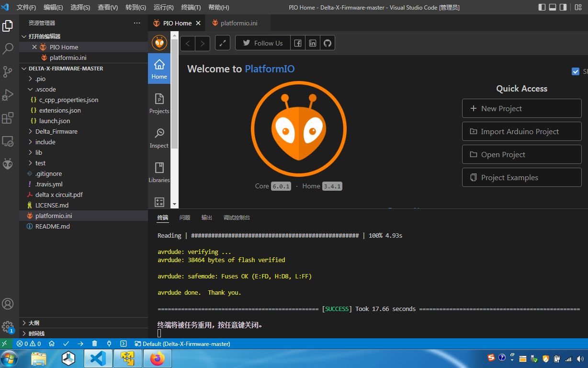Click the PIO Home back arrow
Viewport: 588px width, 368px height.
(x=188, y=43)
